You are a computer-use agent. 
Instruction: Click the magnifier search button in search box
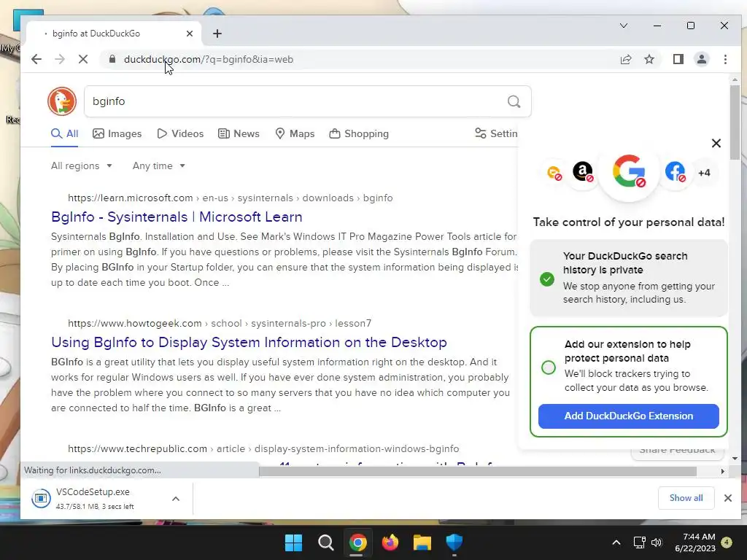(514, 101)
